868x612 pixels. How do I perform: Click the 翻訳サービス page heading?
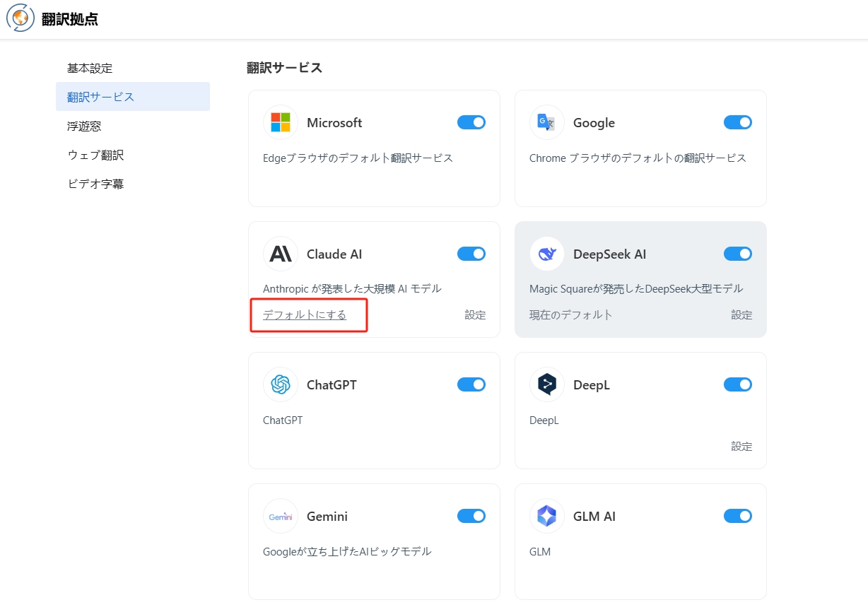[x=284, y=68]
